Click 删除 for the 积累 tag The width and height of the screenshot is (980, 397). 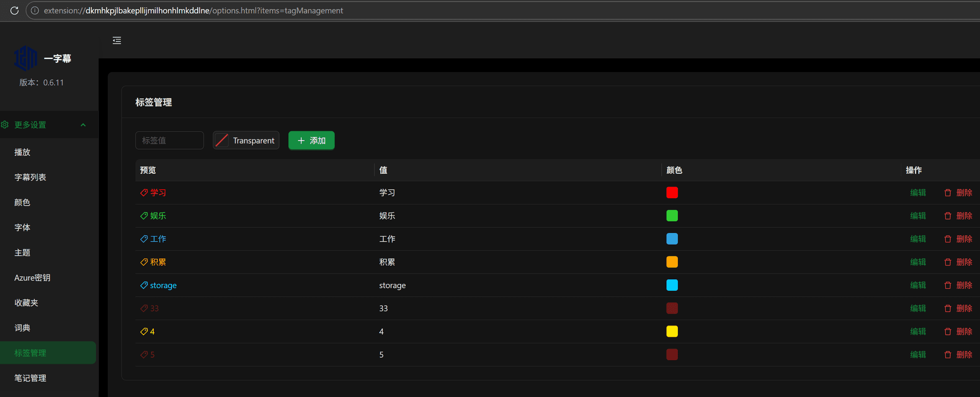[964, 262]
